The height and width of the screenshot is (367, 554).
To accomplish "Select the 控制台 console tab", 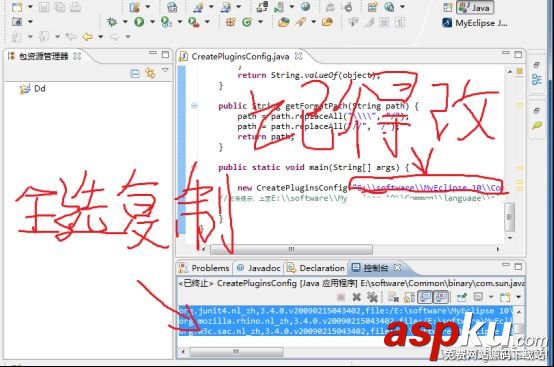I will coord(370,268).
